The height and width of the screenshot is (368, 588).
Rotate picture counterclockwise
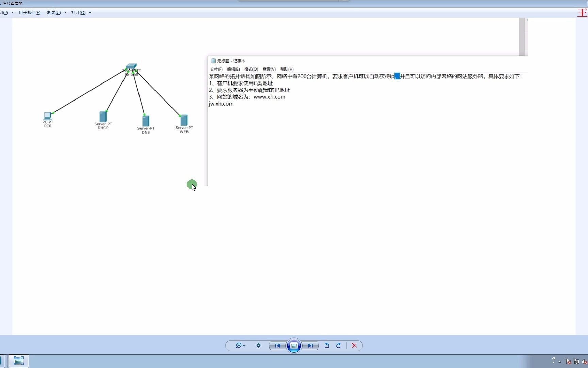pyautogui.click(x=327, y=346)
